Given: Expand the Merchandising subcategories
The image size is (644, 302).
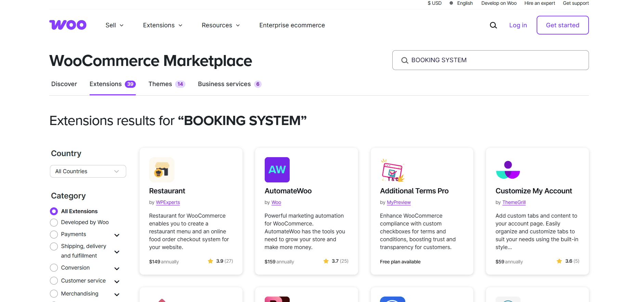Looking at the screenshot, I should click(117, 294).
